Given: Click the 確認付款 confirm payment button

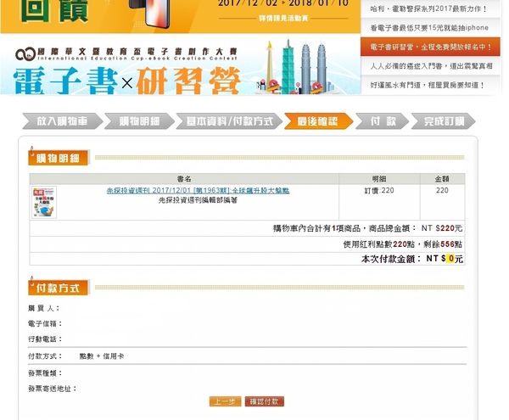Looking at the screenshot, I should coord(265,401).
